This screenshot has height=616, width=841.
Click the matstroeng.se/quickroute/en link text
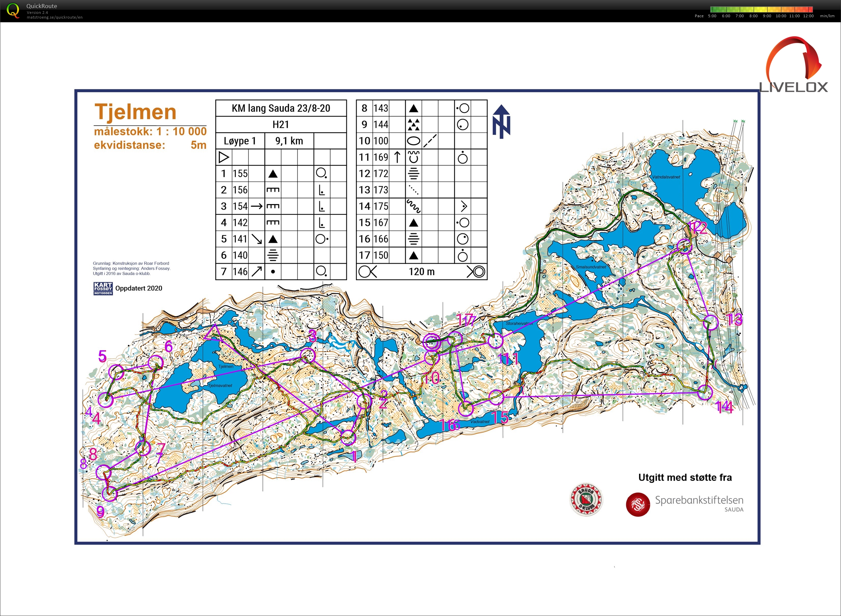(x=55, y=17)
